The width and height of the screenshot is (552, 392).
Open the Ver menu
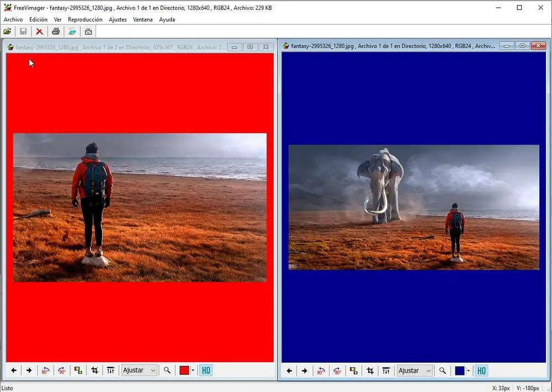click(x=58, y=19)
